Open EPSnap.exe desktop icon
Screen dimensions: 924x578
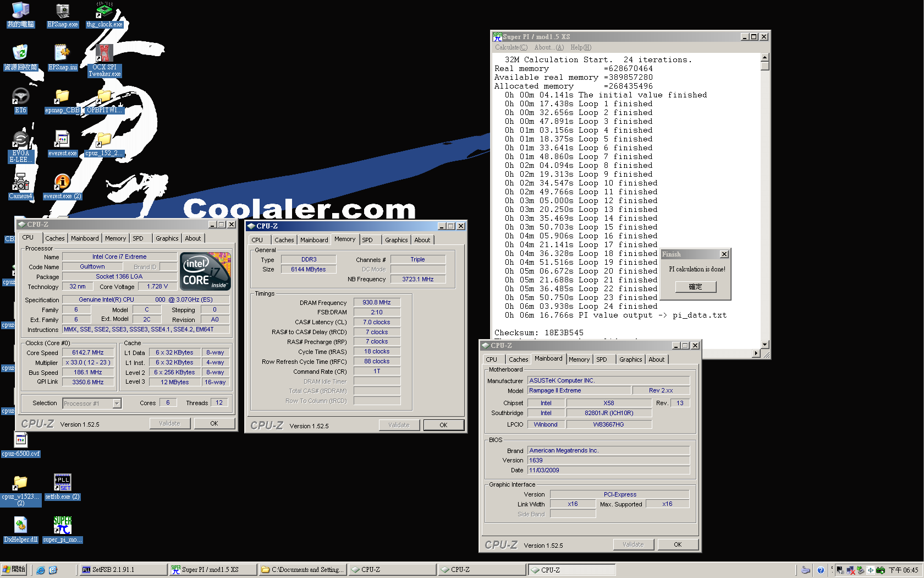point(63,15)
